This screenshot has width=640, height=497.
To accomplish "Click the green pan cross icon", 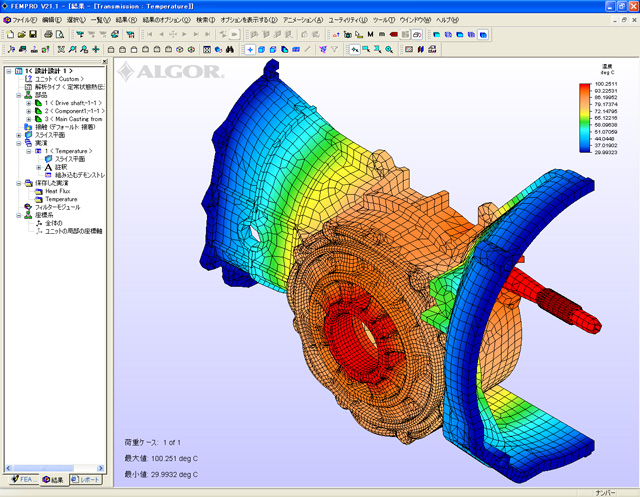I will [96, 49].
